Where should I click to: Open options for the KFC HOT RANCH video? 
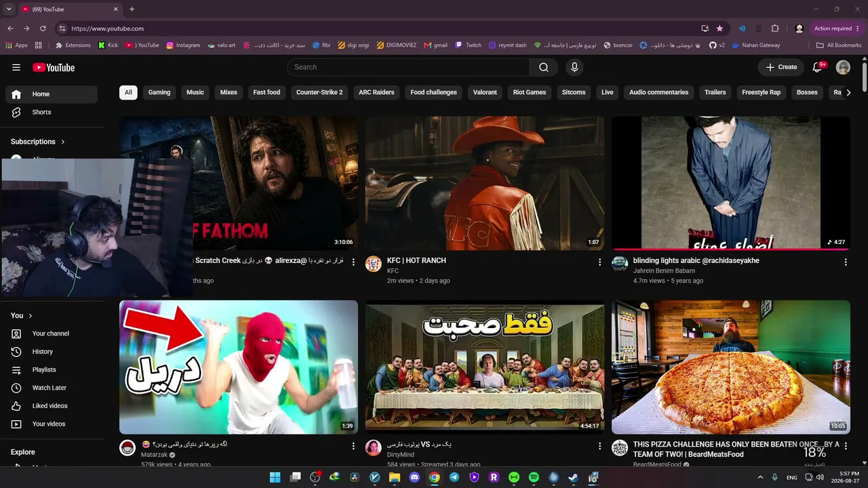(x=599, y=262)
